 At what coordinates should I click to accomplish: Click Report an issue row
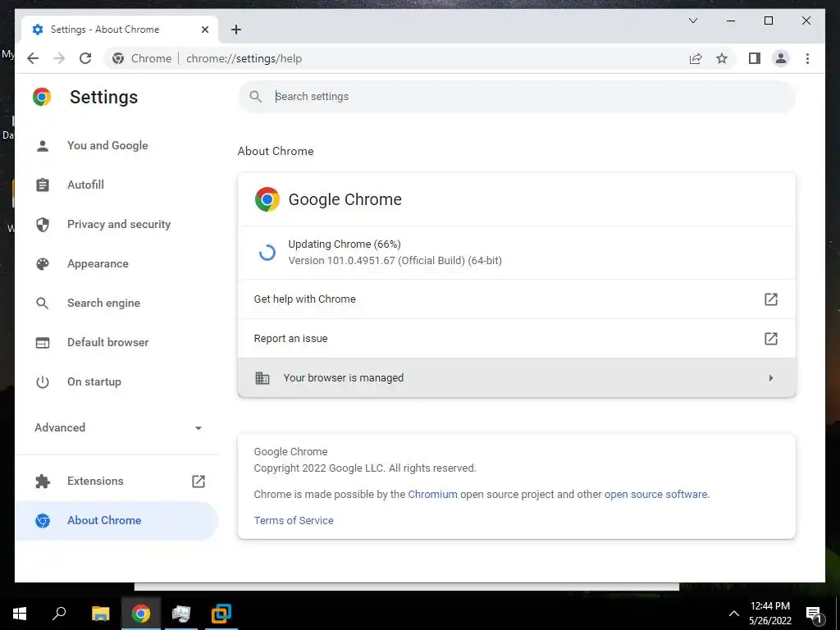tap(517, 339)
